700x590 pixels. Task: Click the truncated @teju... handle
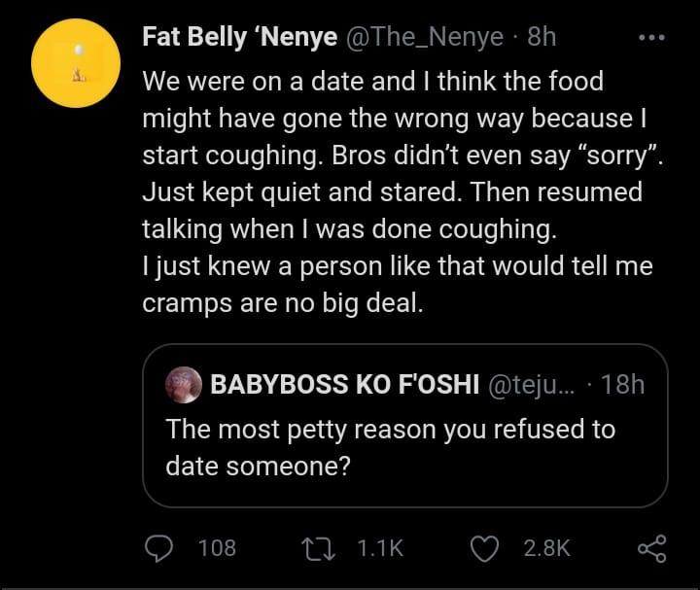[x=538, y=385]
